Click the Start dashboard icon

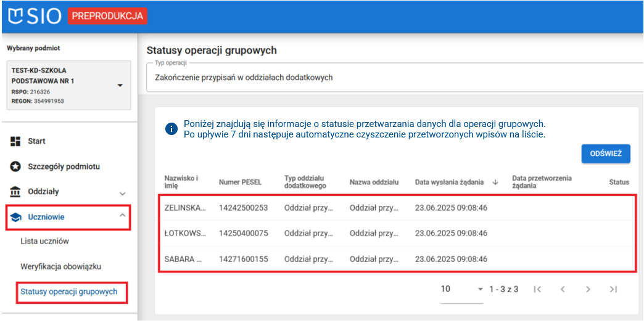(15, 141)
